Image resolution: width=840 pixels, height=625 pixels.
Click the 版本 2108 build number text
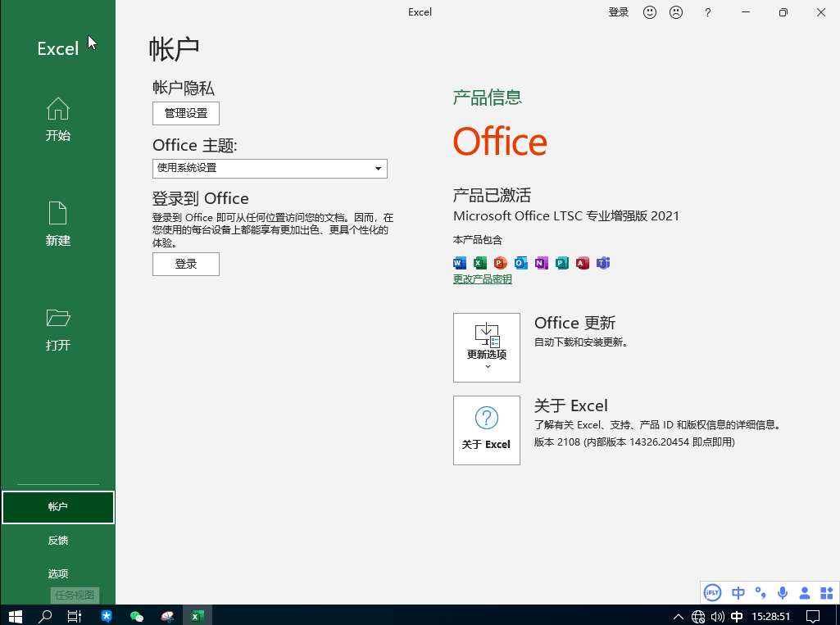coord(634,442)
